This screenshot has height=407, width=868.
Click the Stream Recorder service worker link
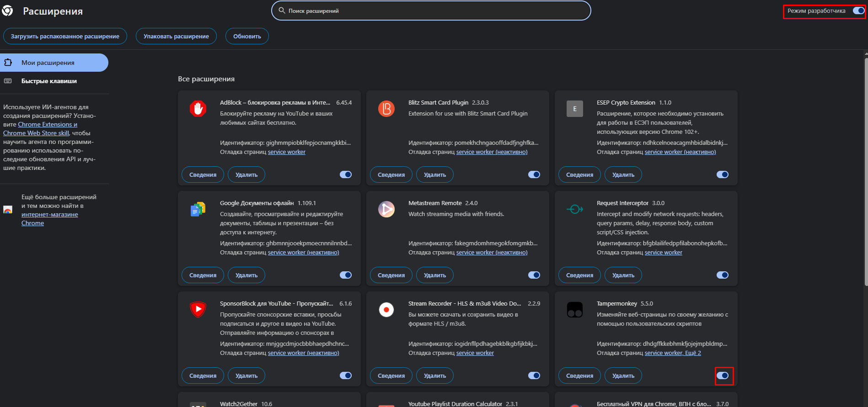pyautogui.click(x=475, y=353)
